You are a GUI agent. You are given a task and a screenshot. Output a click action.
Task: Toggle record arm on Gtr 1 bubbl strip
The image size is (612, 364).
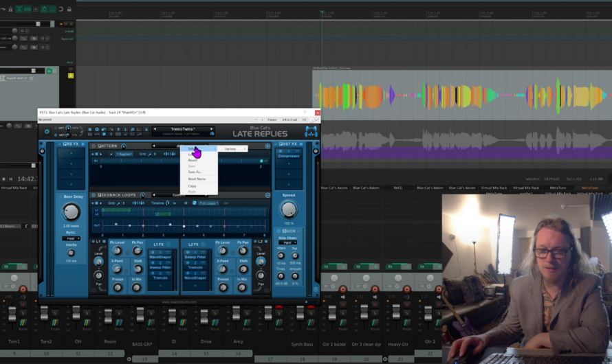pos(342,288)
